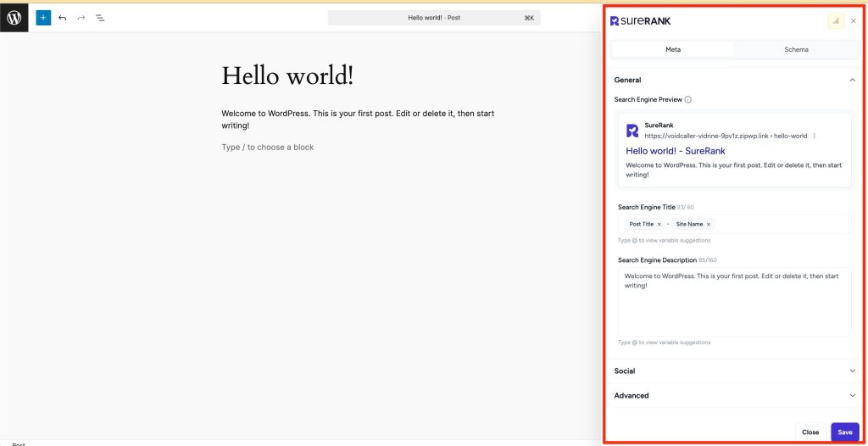The width and height of the screenshot is (868, 446).
Task: Open the SureRank page checks bar-chart icon
Action: 835,21
